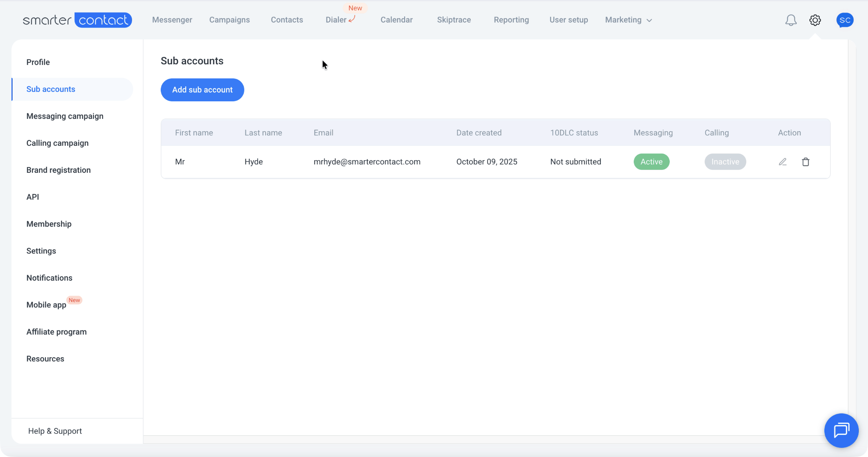Select Brand registration in sidebar
Image resolution: width=868 pixels, height=457 pixels.
[59, 170]
